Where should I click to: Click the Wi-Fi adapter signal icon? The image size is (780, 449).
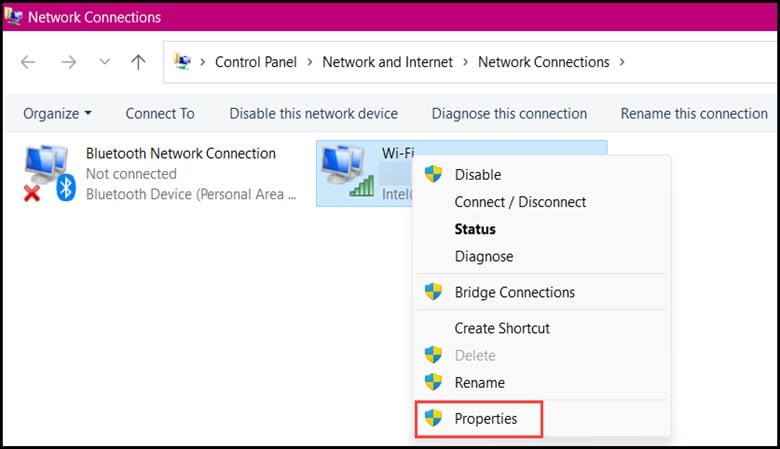coord(347,172)
